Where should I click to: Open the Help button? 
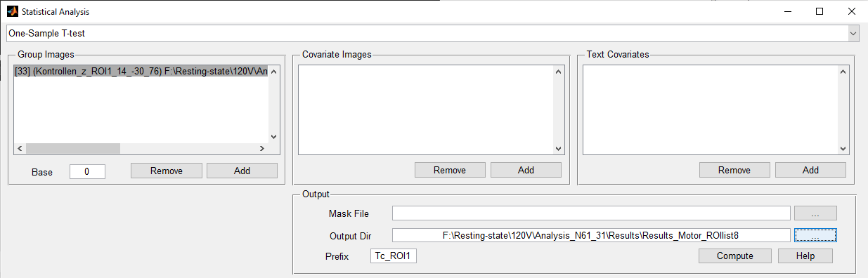tap(805, 256)
